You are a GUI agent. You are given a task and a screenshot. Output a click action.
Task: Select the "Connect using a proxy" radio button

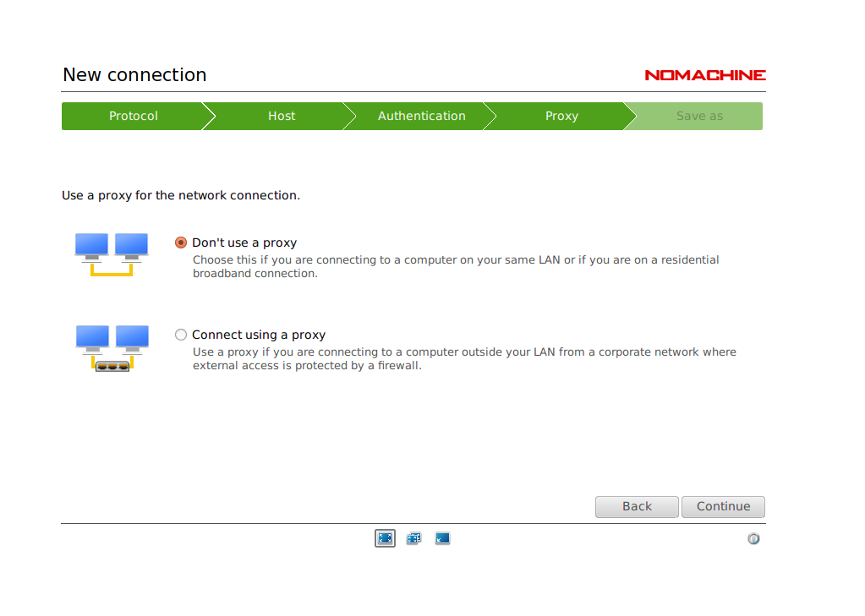tap(181, 335)
